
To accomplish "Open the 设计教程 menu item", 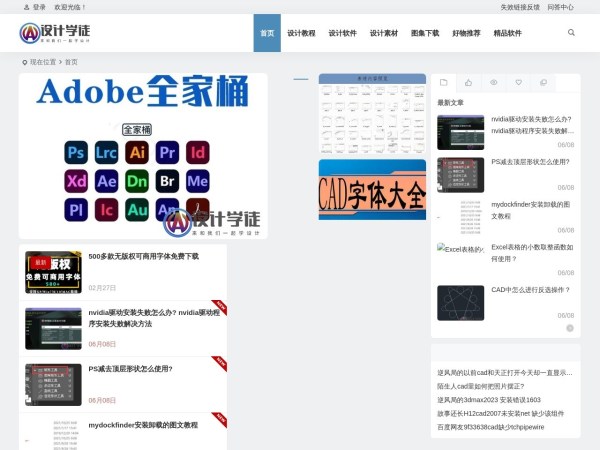I will pyautogui.click(x=301, y=33).
